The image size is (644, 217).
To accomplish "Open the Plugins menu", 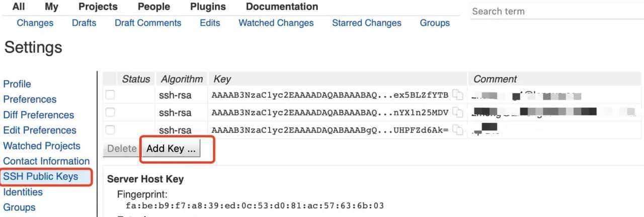I will point(208,7).
